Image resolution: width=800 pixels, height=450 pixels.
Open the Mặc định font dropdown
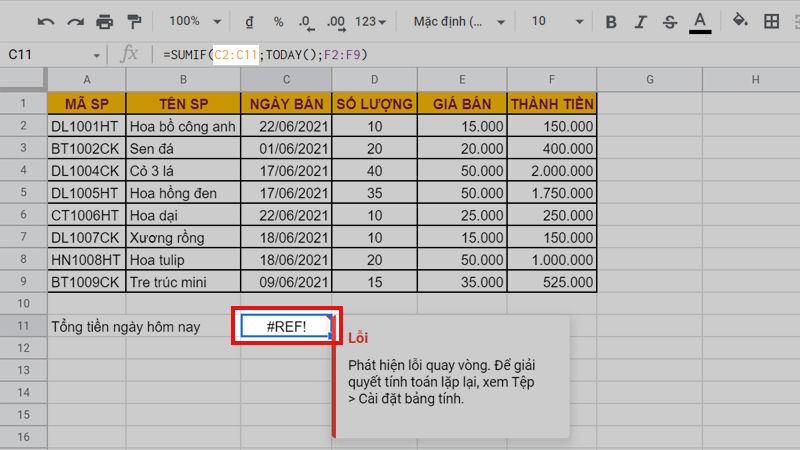pyautogui.click(x=459, y=21)
